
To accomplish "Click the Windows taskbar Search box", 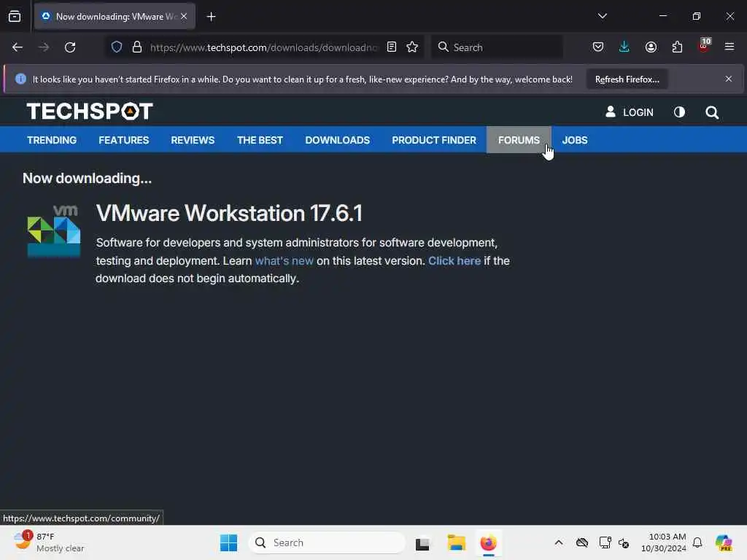I will (327, 542).
